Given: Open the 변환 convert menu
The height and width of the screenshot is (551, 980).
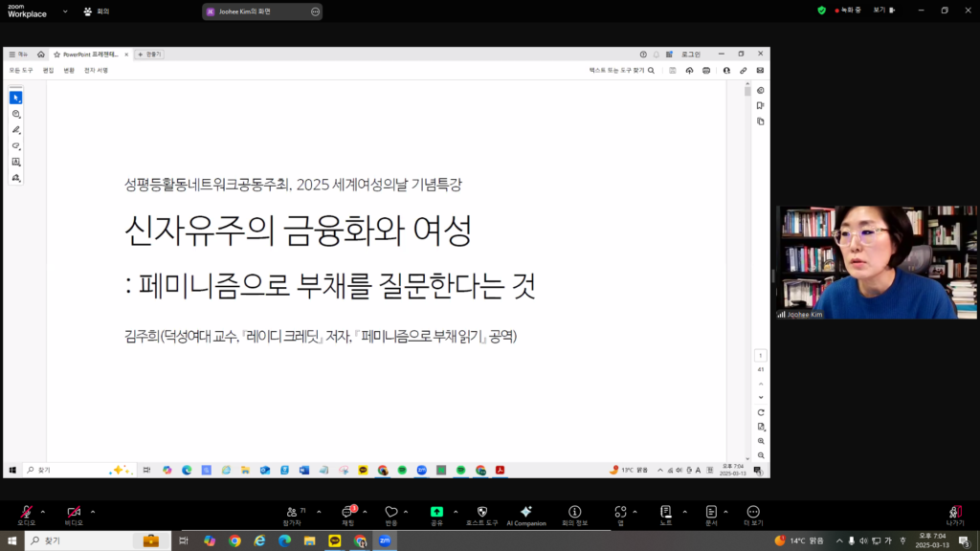Looking at the screenshot, I should click(x=69, y=71).
